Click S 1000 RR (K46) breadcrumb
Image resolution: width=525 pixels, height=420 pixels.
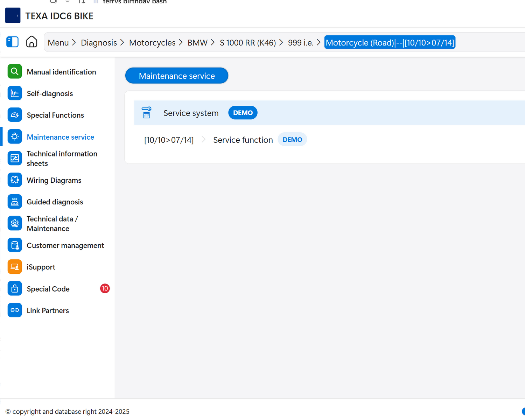[x=248, y=43]
